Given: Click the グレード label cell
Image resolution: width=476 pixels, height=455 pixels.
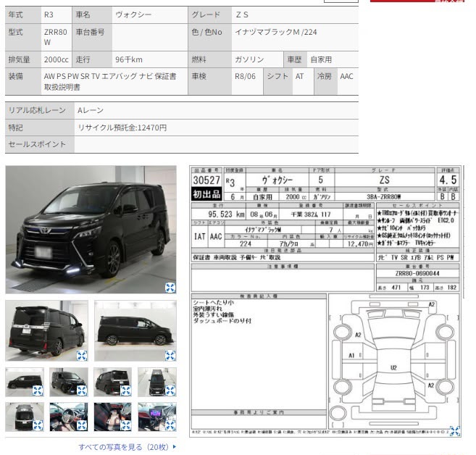Looking at the screenshot, I should tap(210, 15).
